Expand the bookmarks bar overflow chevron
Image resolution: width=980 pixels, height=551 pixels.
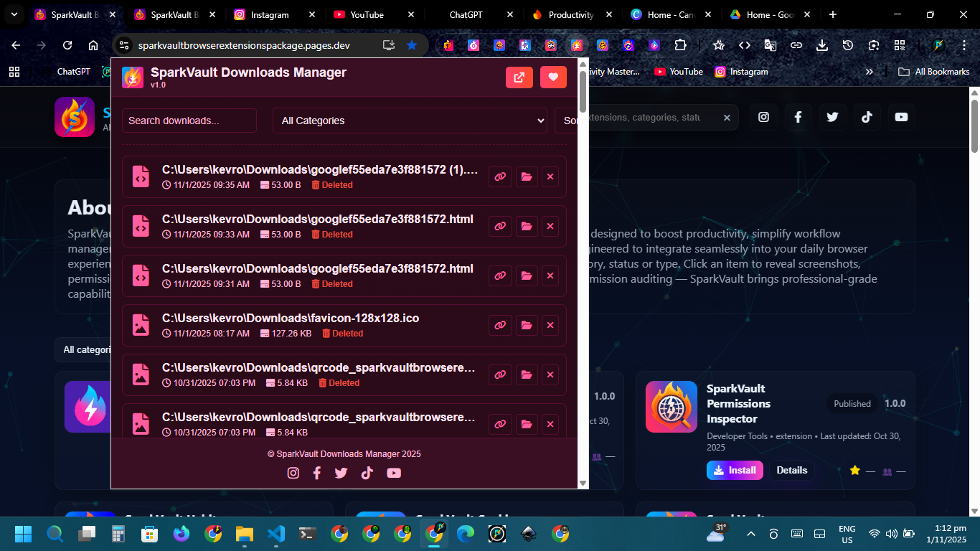coord(870,72)
